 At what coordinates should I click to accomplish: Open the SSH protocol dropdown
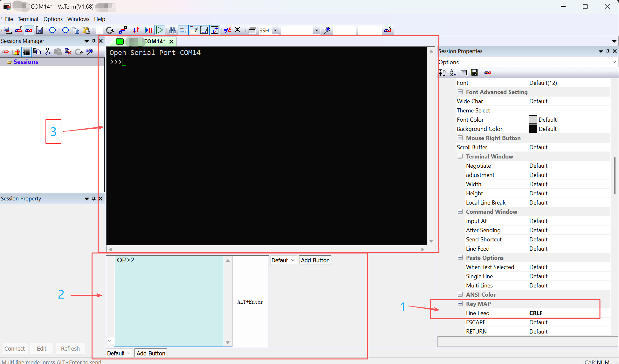pos(275,30)
